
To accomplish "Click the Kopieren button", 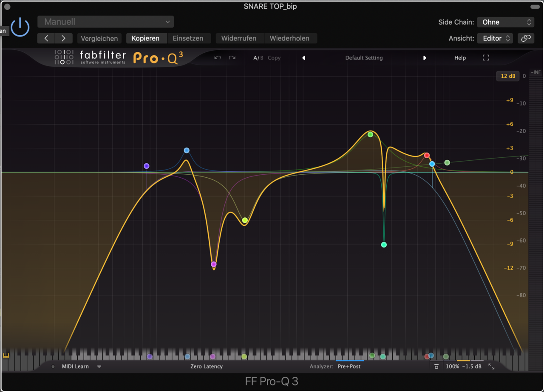I will pos(145,38).
